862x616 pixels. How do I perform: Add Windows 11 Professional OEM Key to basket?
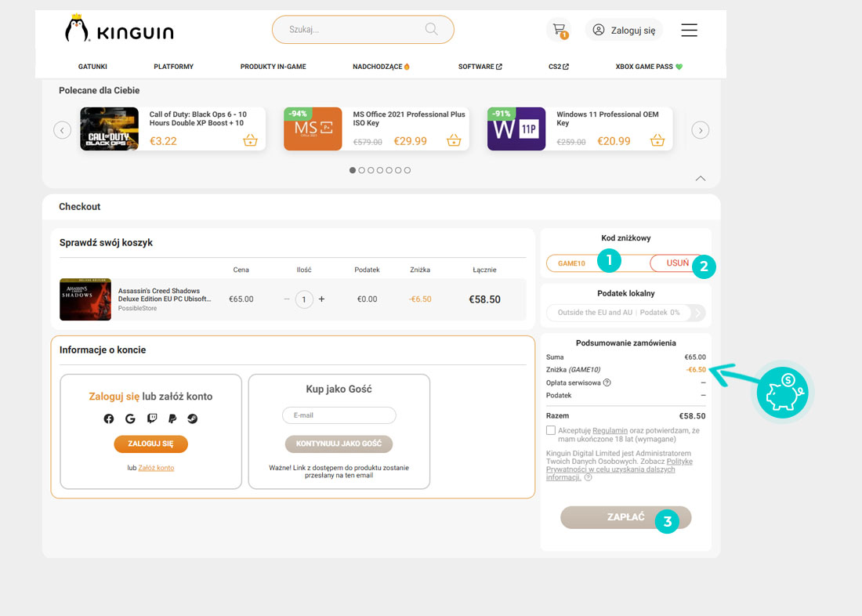click(657, 140)
